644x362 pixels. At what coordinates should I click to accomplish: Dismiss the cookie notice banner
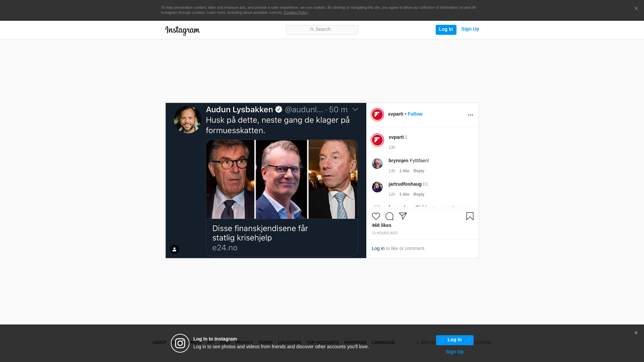tap(636, 9)
